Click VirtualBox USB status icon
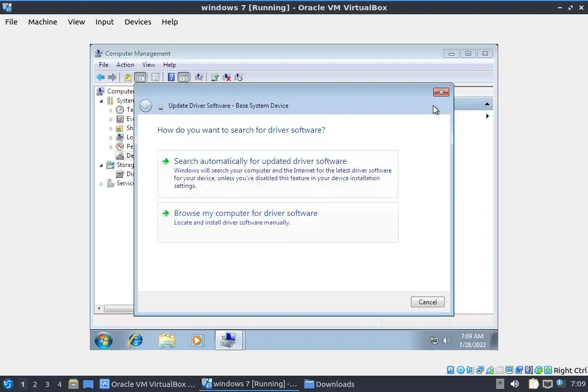The height and width of the screenshot is (392, 588). (490, 370)
